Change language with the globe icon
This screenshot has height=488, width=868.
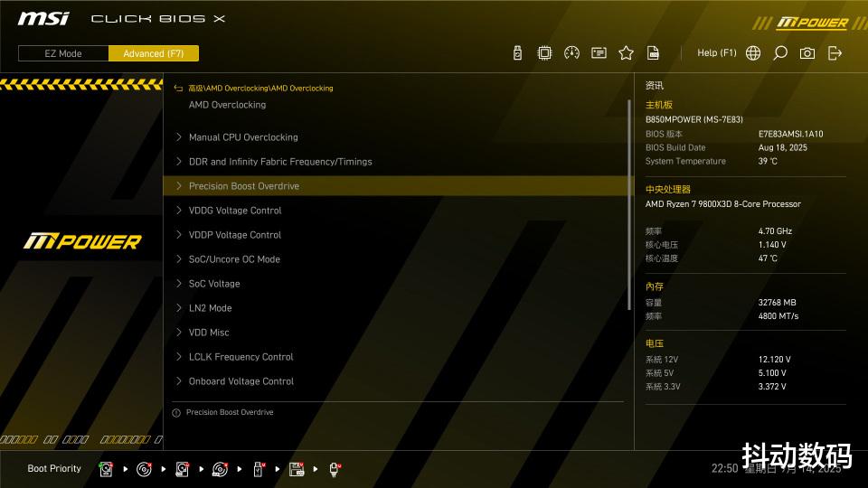[x=753, y=53]
